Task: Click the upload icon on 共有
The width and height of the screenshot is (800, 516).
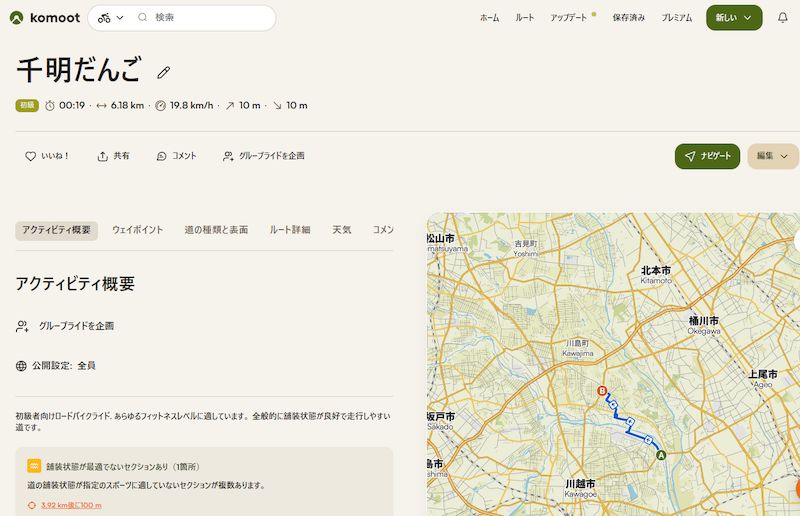Action: click(103, 157)
